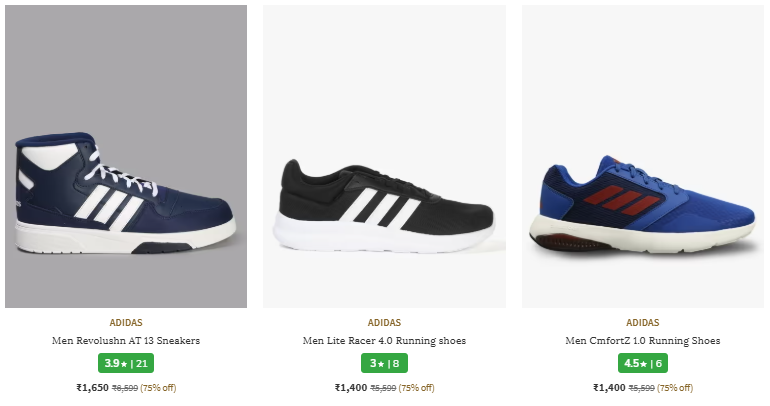Click the ₹1,650 price of Revolushn sneakers

[92, 388]
